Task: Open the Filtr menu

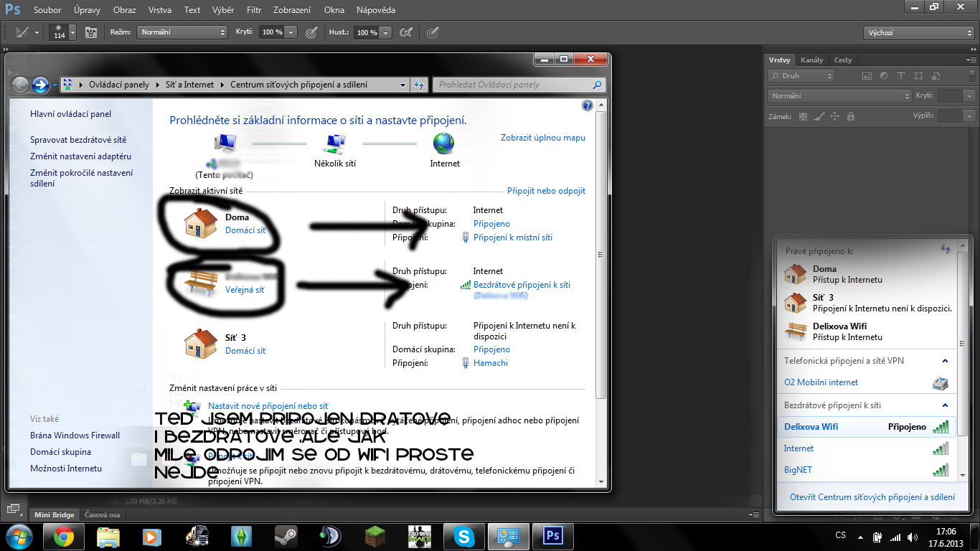Action: 253,10
